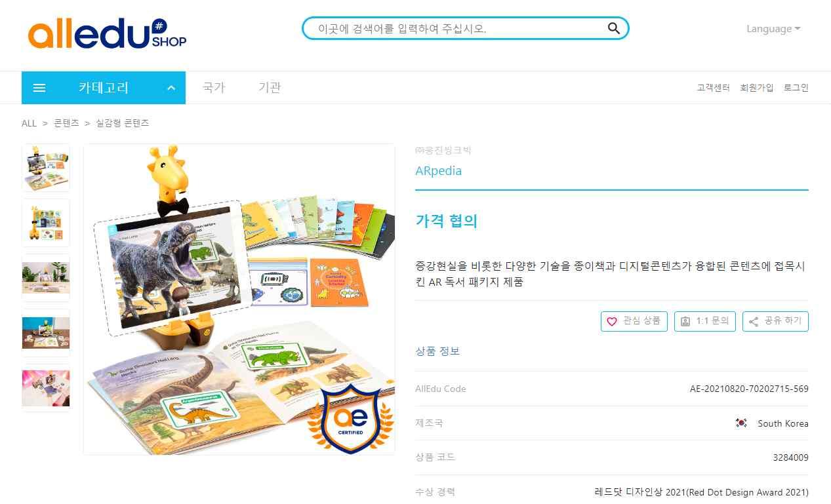Open the Language dropdown
Image resolution: width=831 pixels, height=504 pixels.
tap(773, 29)
